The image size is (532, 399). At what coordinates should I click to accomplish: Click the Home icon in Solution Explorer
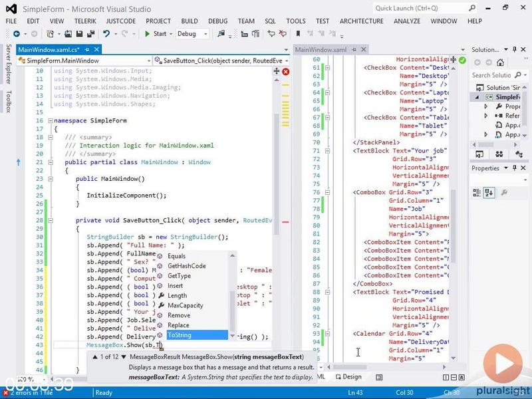pos(500,63)
